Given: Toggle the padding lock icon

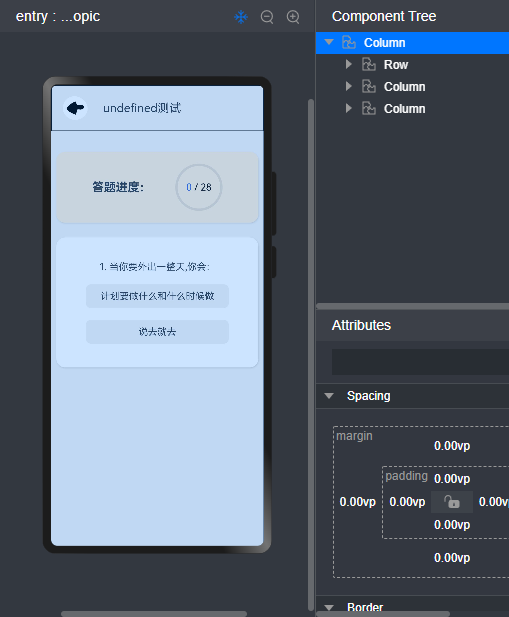Looking at the screenshot, I should point(452,502).
